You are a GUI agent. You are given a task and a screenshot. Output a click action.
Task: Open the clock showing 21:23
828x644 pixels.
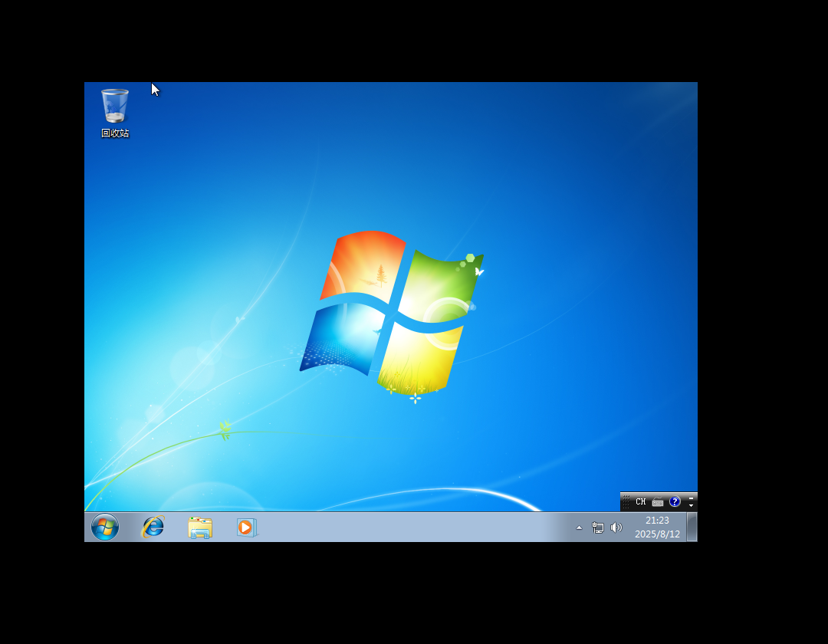coord(658,521)
